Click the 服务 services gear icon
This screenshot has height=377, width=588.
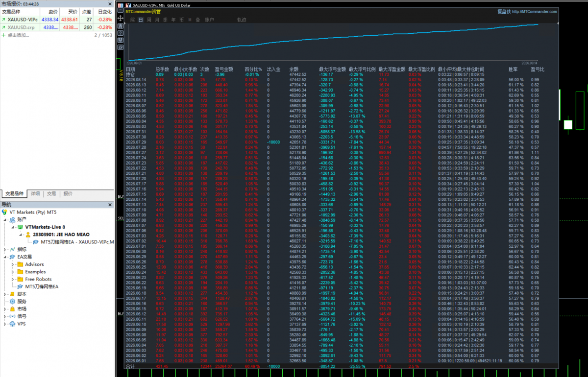(12, 301)
